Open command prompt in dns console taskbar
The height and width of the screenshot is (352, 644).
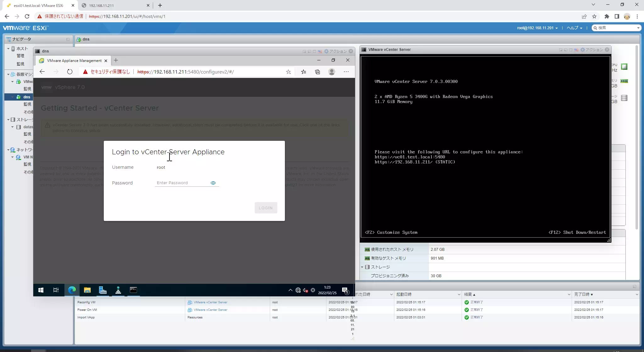pyautogui.click(x=133, y=290)
